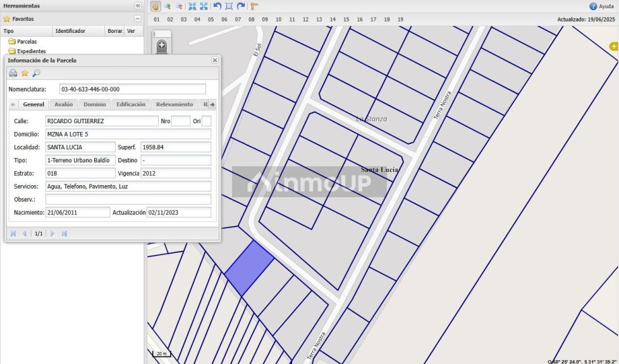This screenshot has width=619, height=364.
Task: Click the magnifier icon in parcel window
Action: click(36, 73)
